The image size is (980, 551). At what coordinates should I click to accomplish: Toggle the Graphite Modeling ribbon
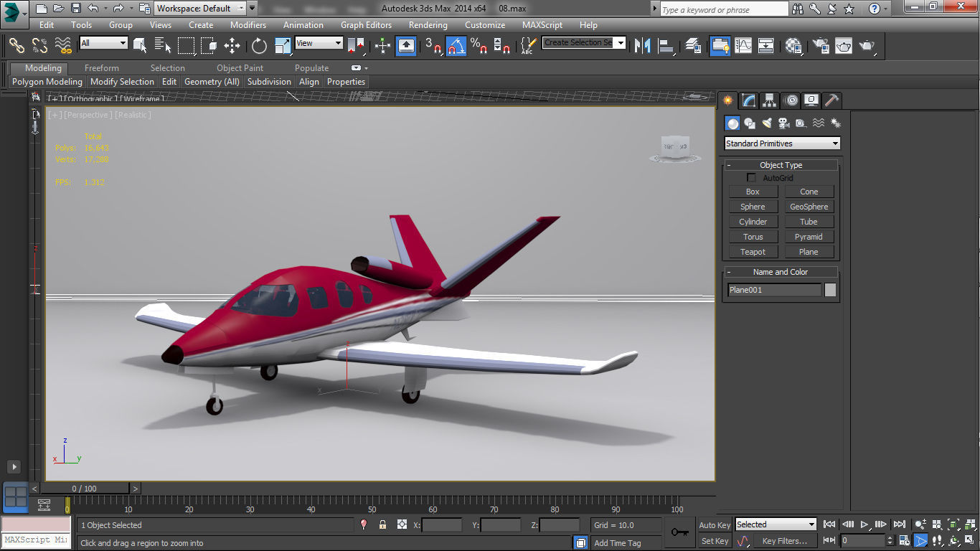tap(720, 46)
